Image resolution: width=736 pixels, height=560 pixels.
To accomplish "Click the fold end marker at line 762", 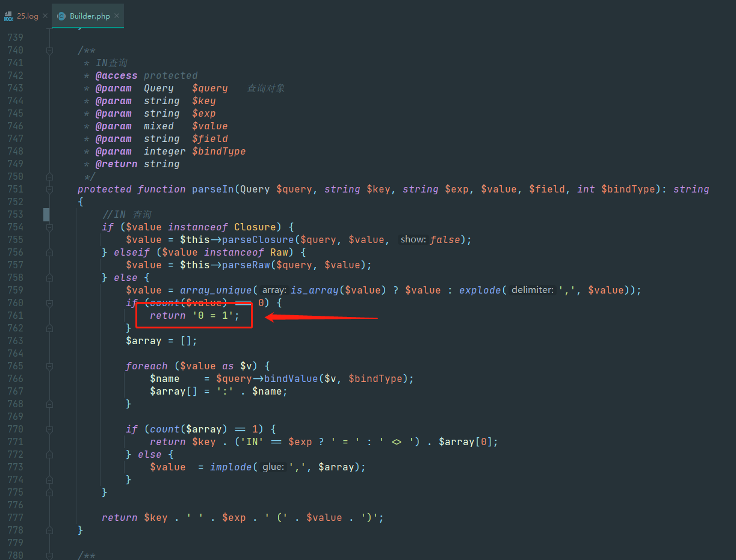I will click(49, 328).
